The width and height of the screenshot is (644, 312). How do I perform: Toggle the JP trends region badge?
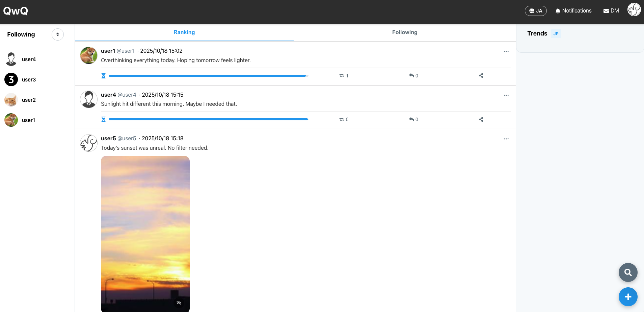(x=556, y=34)
